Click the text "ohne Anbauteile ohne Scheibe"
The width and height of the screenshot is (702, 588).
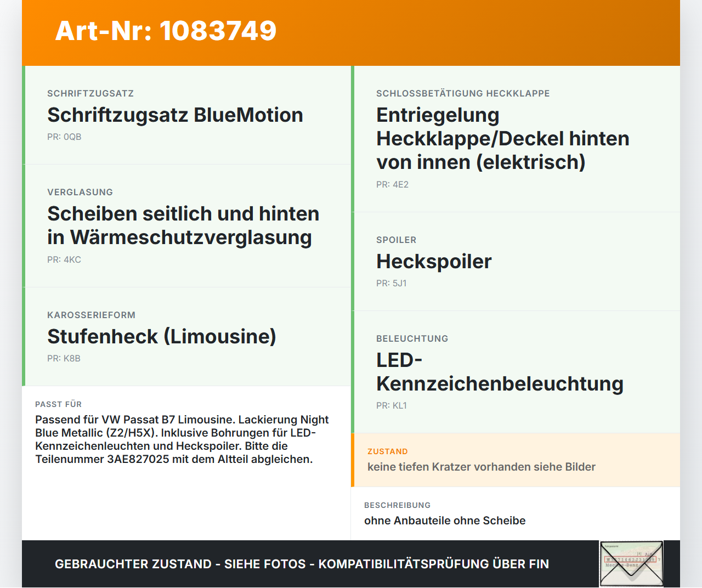[x=445, y=521]
